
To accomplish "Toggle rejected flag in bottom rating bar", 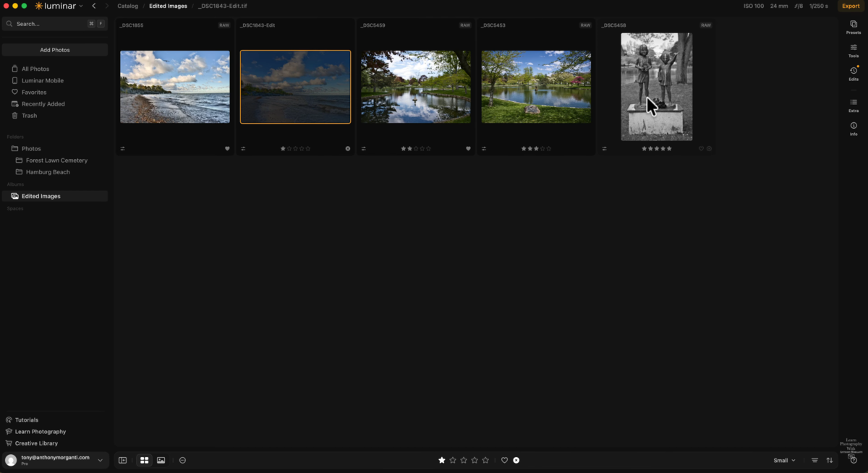I will click(516, 460).
